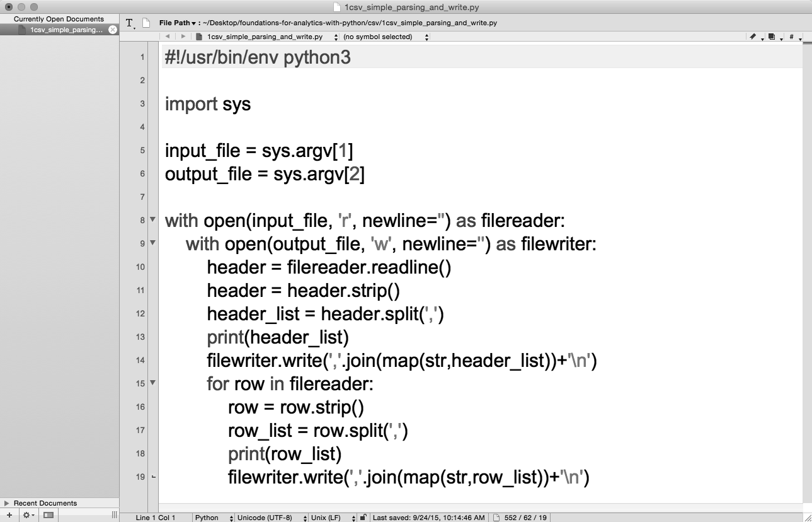Click line number 1 in the gutter
Image resolution: width=812 pixels, height=522 pixels.
(142, 57)
